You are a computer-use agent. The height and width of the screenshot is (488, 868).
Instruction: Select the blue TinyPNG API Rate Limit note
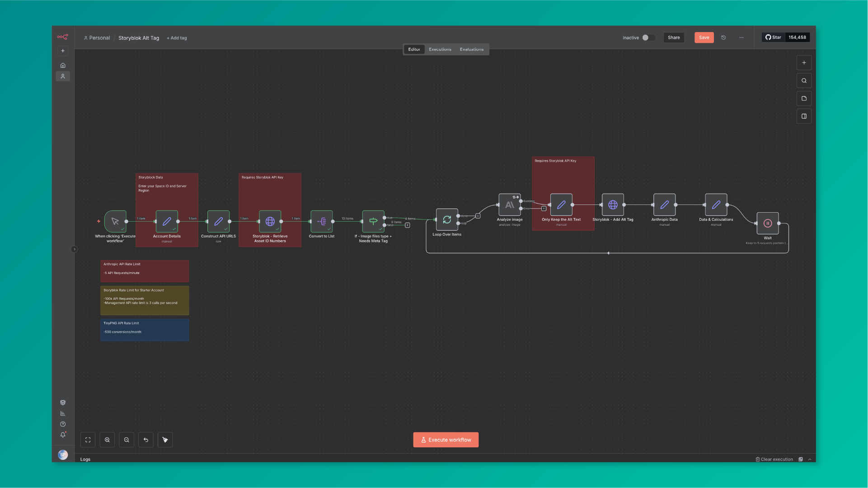tap(145, 330)
